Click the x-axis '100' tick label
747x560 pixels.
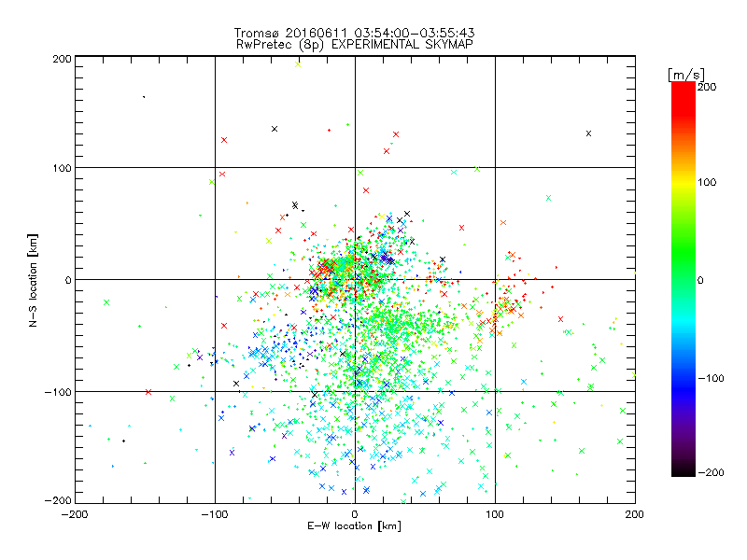coord(495,514)
